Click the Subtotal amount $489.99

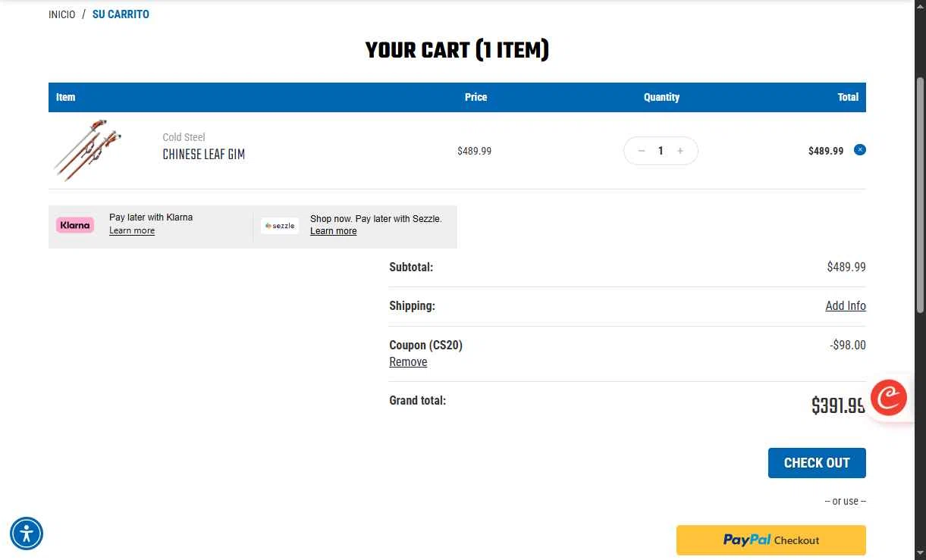[846, 267]
